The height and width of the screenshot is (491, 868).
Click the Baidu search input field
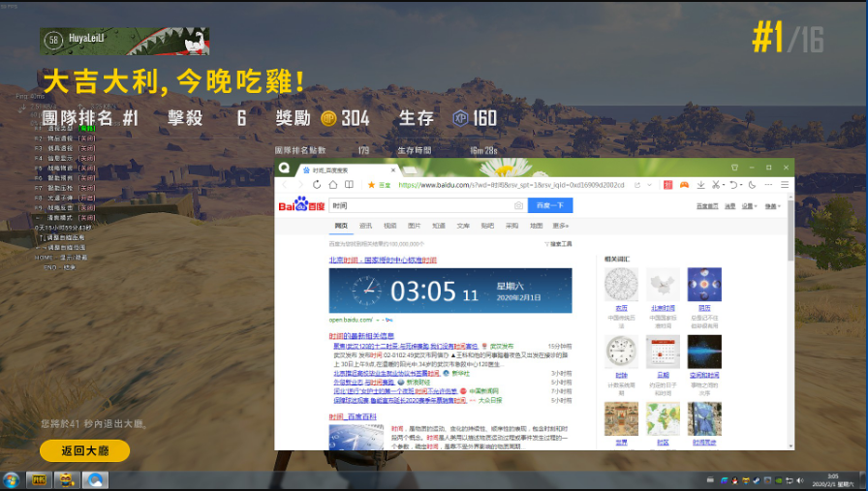419,205
